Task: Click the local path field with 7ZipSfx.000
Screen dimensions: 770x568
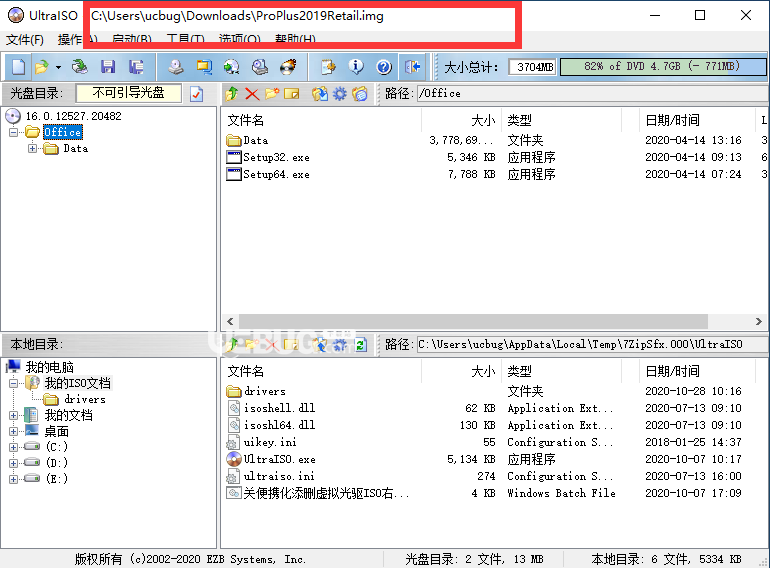Action: coord(593,345)
